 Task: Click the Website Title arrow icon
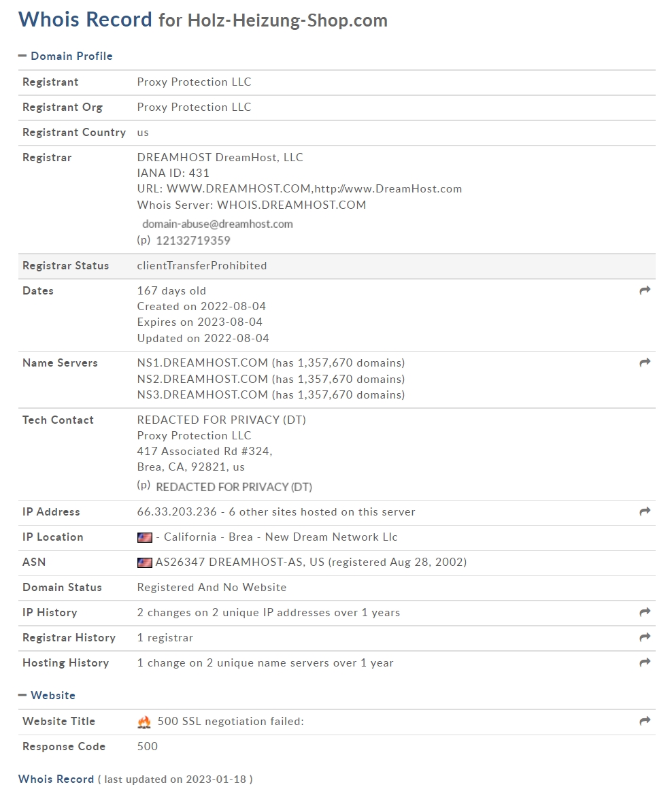[x=645, y=722]
